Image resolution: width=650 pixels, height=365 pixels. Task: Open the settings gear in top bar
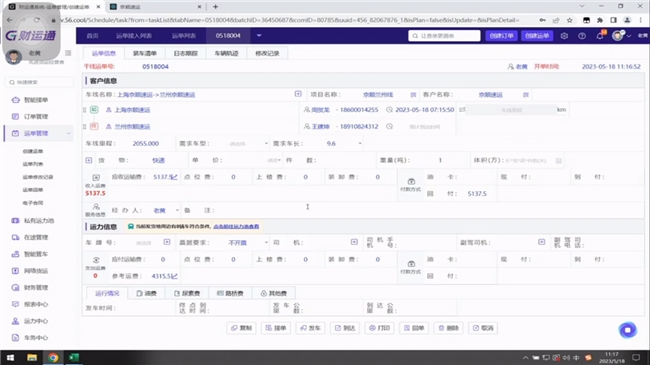click(x=564, y=36)
